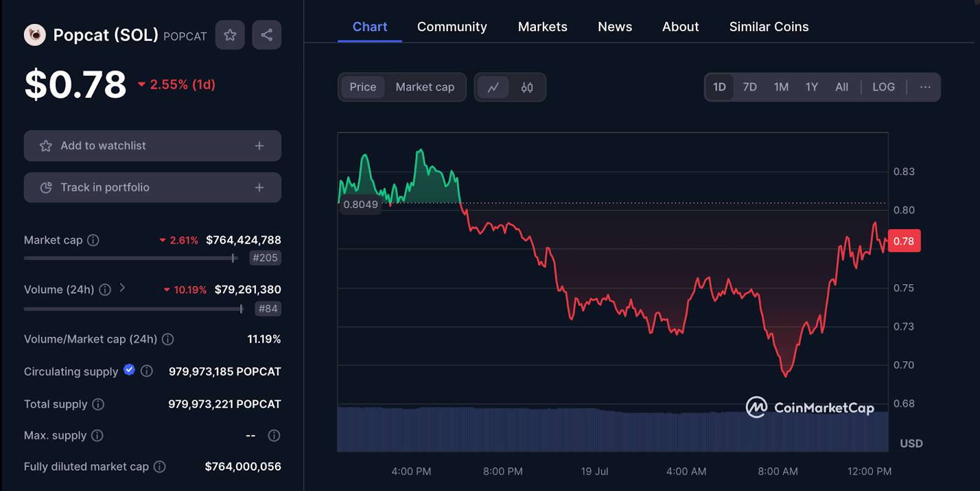Star Popcat with the favorite icon button
This screenshot has height=491, width=980.
coord(230,35)
